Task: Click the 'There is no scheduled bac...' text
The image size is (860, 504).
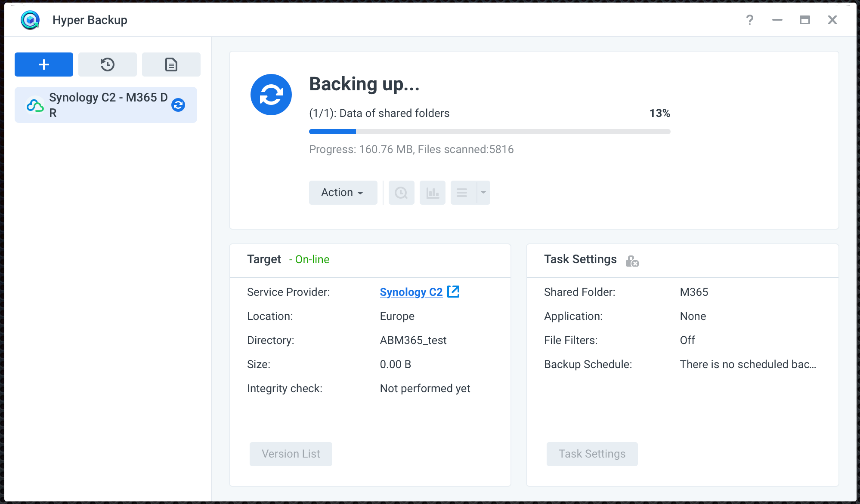Action: [748, 364]
